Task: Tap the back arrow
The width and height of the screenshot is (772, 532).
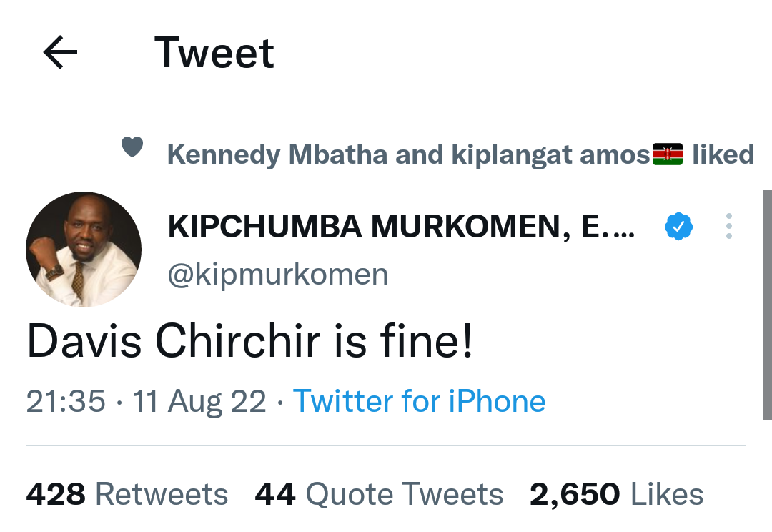Action: click(60, 54)
